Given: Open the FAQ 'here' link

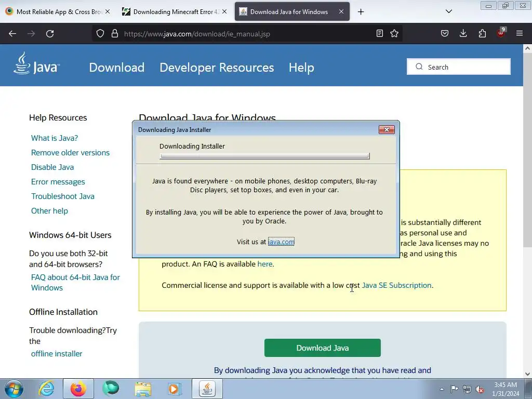Looking at the screenshot, I should pyautogui.click(x=265, y=264).
